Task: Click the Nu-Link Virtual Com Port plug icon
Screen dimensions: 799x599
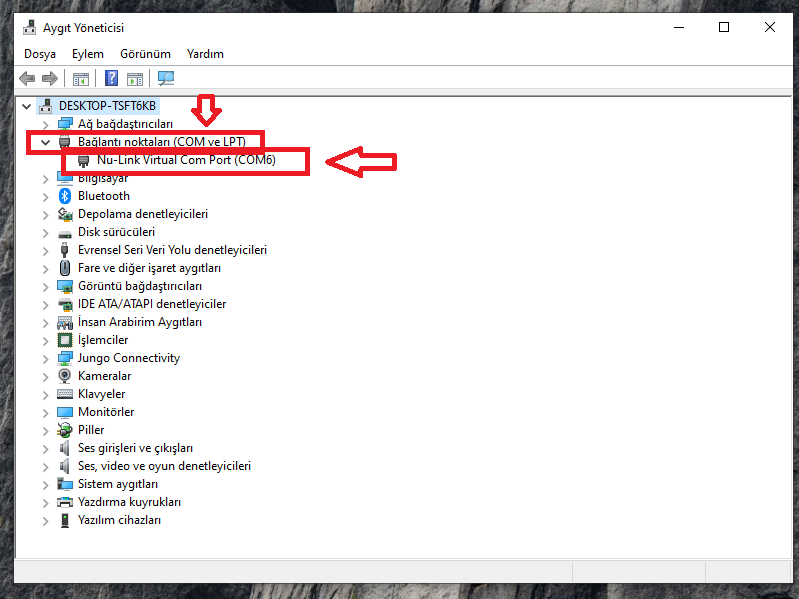Action: (x=83, y=161)
